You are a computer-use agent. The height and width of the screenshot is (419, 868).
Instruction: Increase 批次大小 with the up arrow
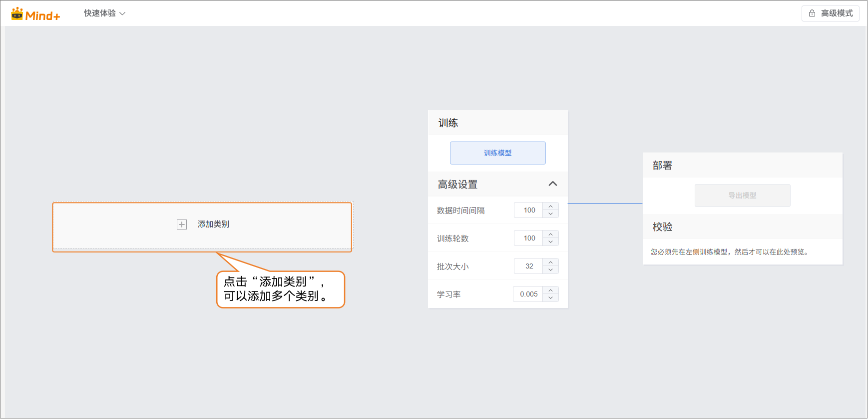click(x=550, y=262)
